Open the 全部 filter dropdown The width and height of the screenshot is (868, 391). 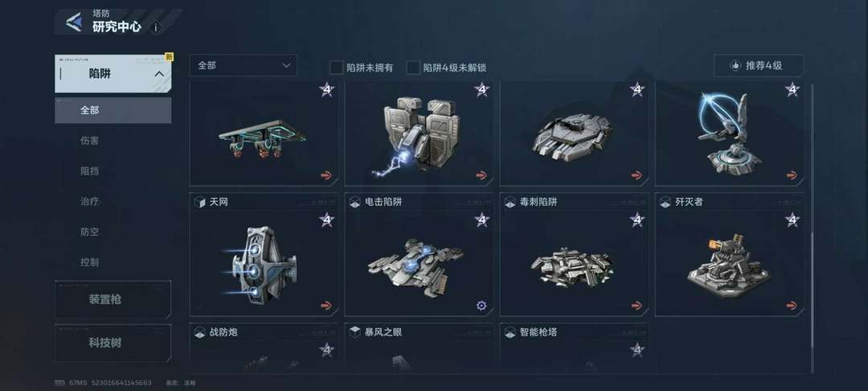[x=243, y=65]
